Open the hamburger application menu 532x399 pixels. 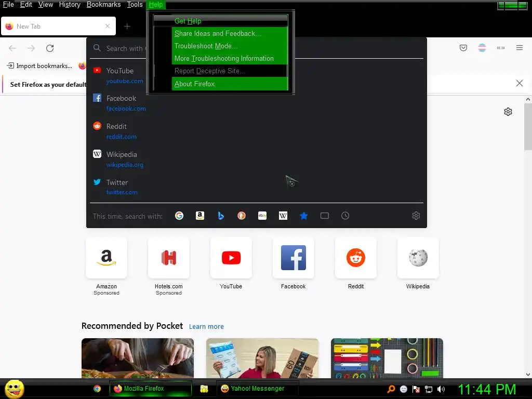[519, 48]
